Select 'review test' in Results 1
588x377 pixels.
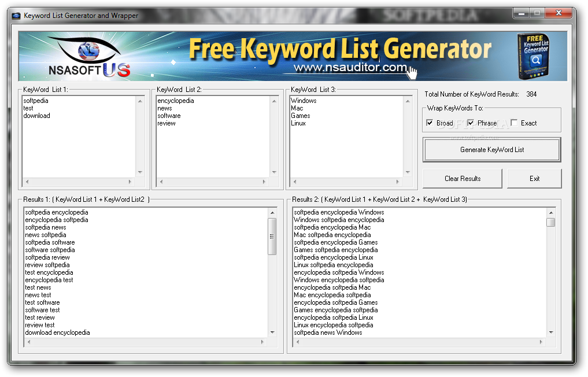click(40, 325)
